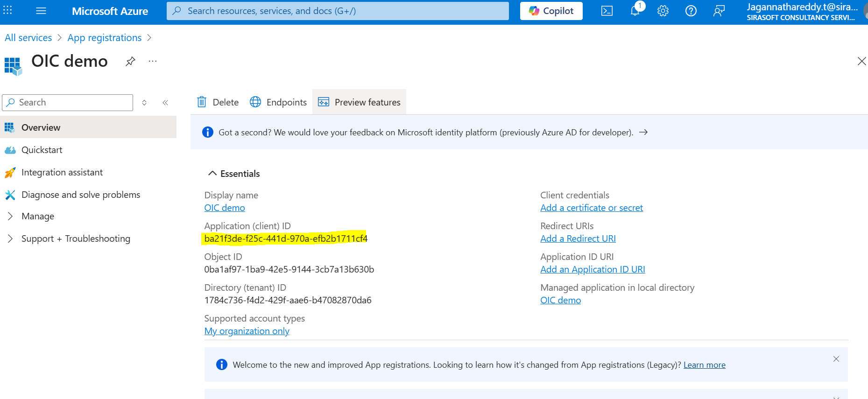The width and height of the screenshot is (868, 399).
Task: Launch Cloud Shell from the top bar
Action: point(607,11)
